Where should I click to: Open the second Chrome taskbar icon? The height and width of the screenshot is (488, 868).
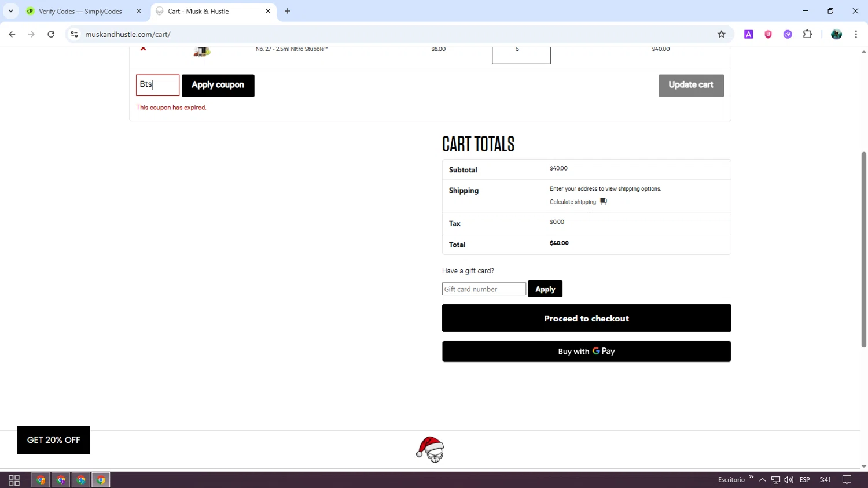pos(61,480)
